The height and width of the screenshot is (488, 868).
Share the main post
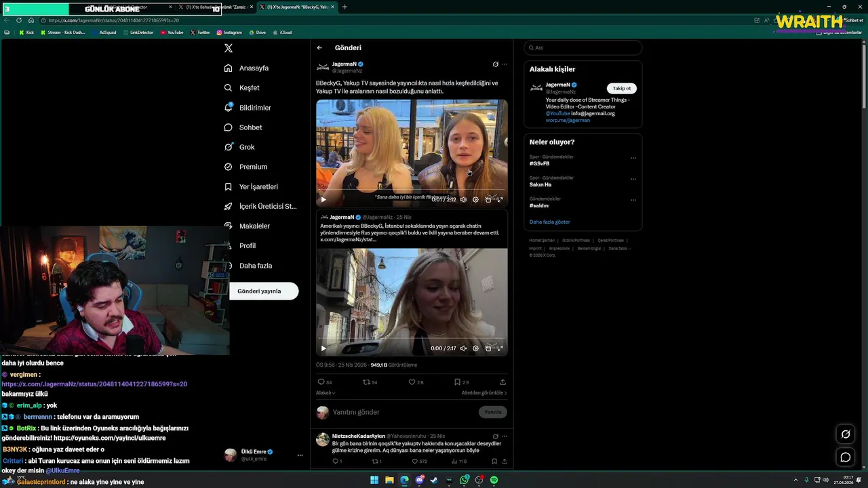coord(502,382)
